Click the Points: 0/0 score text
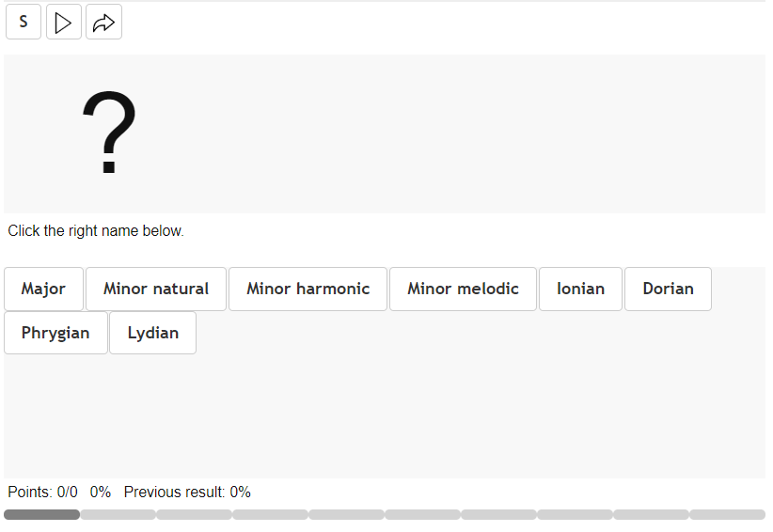The image size is (773, 532). pyautogui.click(x=42, y=493)
